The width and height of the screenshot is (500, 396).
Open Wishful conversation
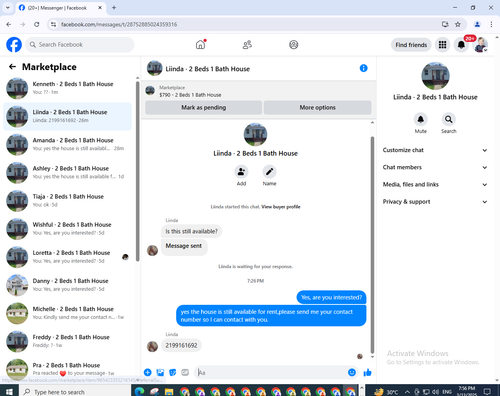(68, 229)
